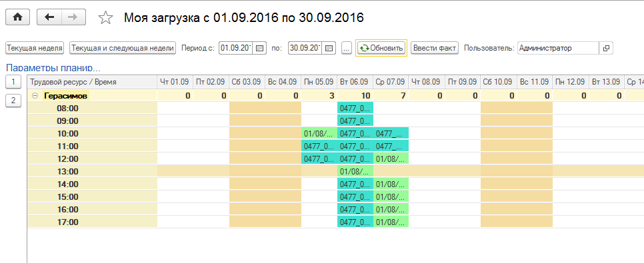644x263 pixels.
Task: Click the Пн 05.09 column header
Action: (x=319, y=82)
